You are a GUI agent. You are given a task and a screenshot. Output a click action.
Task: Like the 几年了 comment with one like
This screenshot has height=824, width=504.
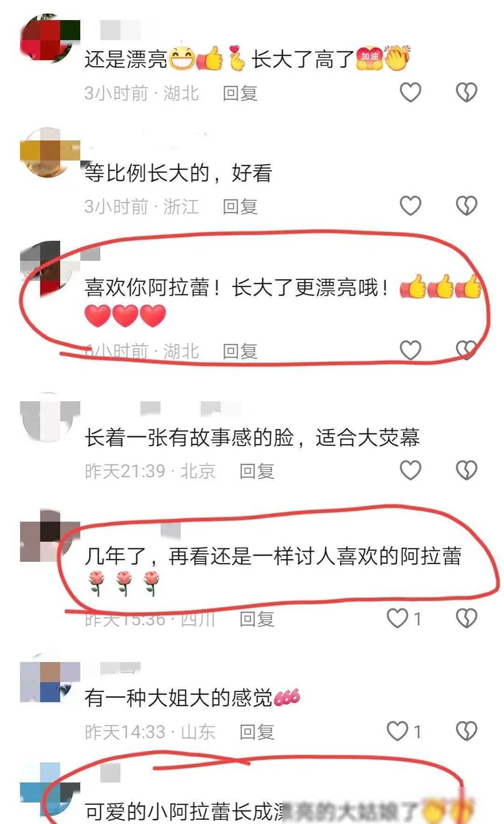pos(404,619)
